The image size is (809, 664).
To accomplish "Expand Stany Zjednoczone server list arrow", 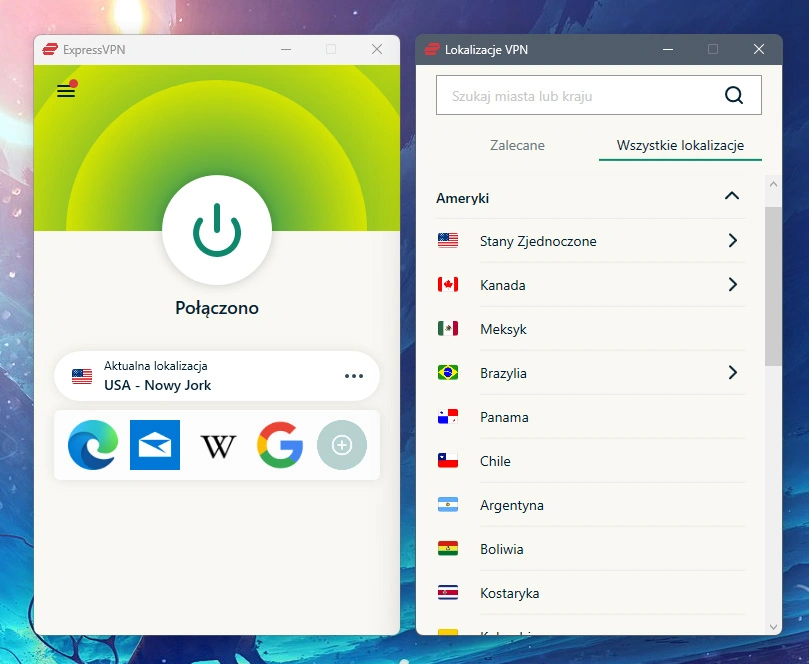I will click(733, 240).
